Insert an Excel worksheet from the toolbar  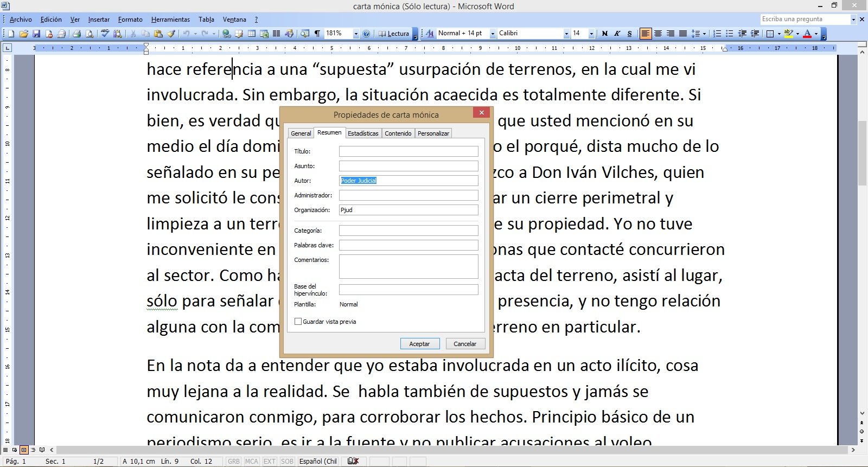264,34
